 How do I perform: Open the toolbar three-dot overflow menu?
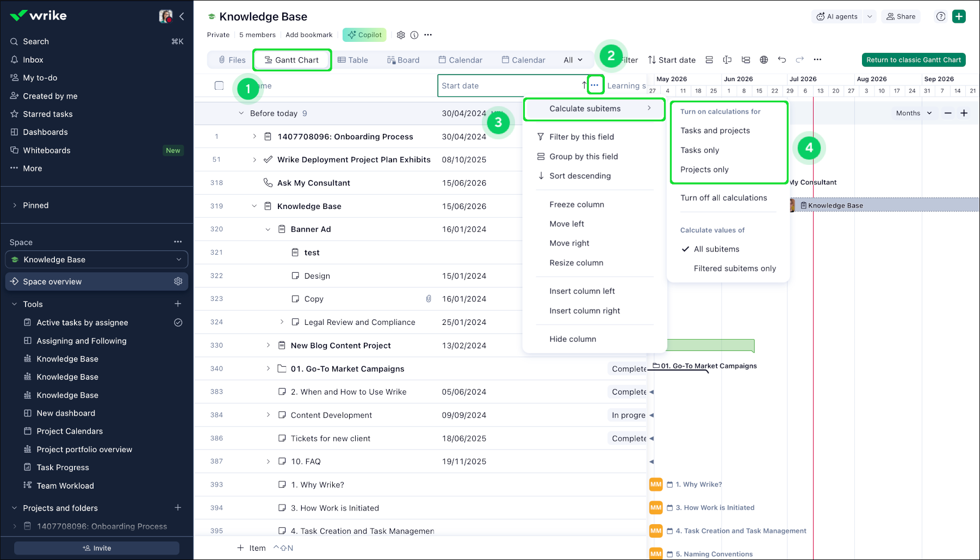point(817,60)
